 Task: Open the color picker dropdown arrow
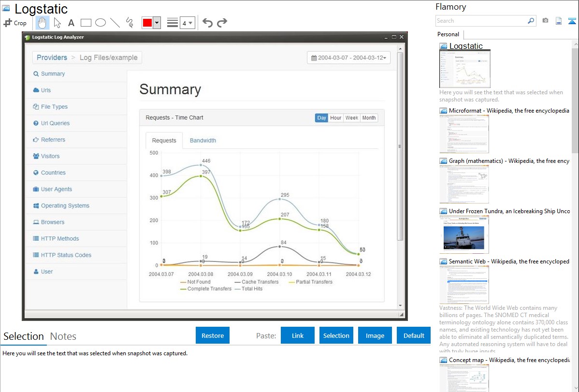tap(157, 23)
